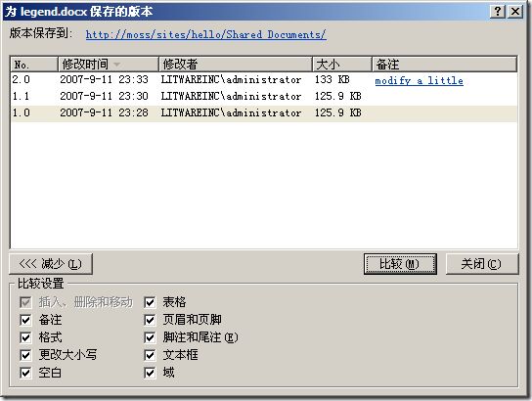Click the 133 KB size cell
This screenshot has height=401, width=532.
[x=332, y=80]
